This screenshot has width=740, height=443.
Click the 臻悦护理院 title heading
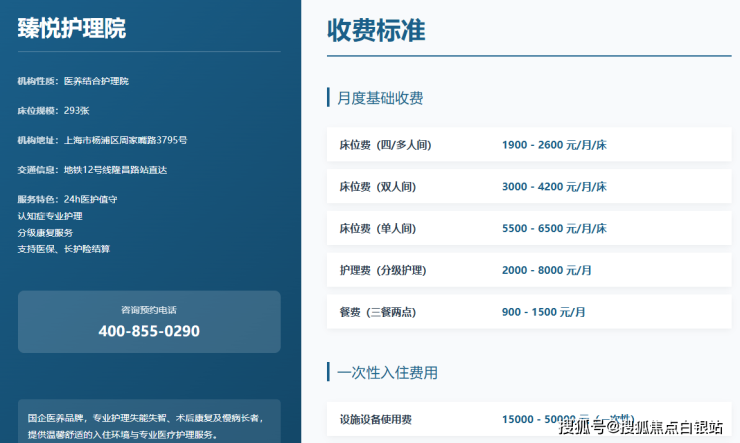pos(72,28)
